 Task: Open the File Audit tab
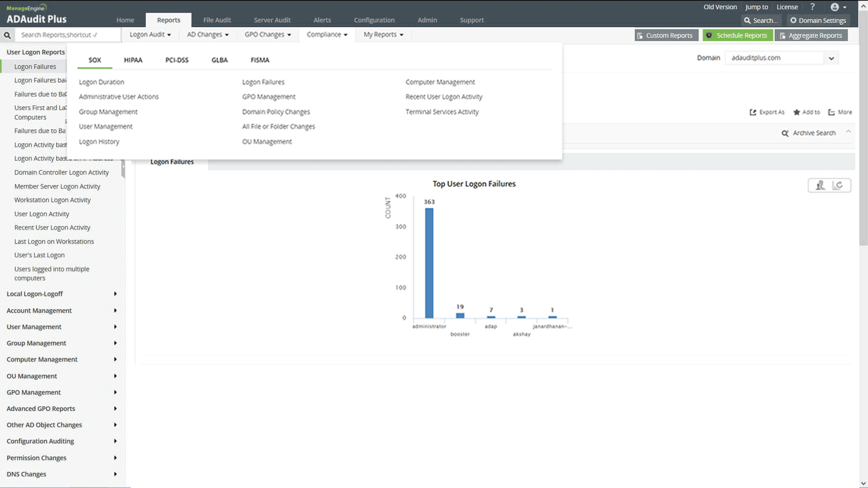click(x=217, y=20)
